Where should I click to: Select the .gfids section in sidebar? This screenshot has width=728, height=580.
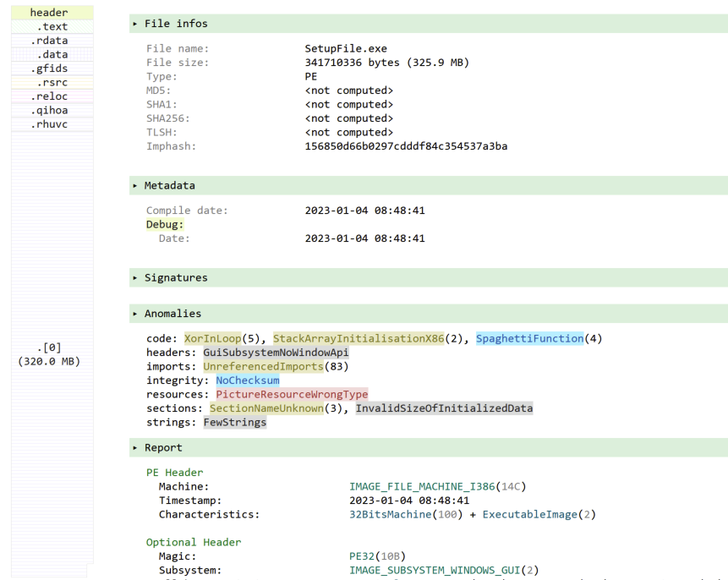coord(52,68)
